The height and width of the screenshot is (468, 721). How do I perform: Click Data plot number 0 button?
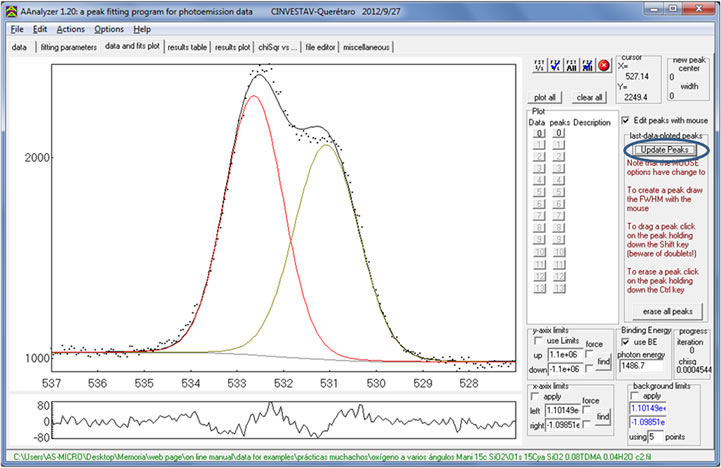[538, 133]
